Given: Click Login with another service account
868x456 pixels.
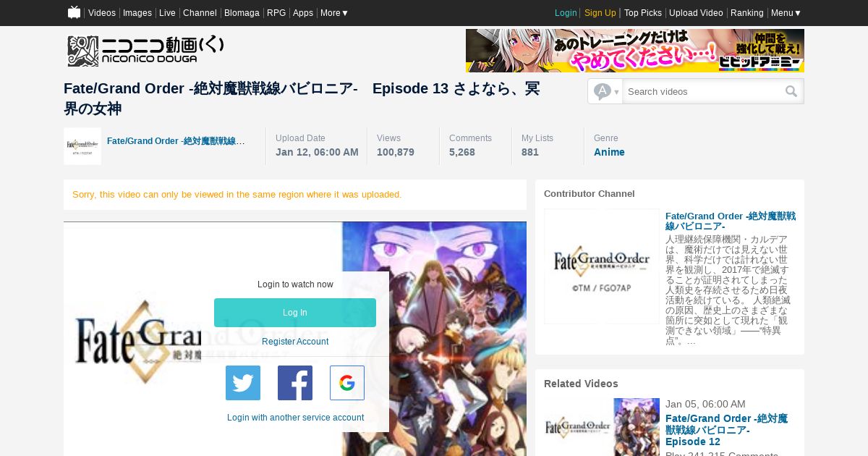Looking at the screenshot, I should [295, 418].
